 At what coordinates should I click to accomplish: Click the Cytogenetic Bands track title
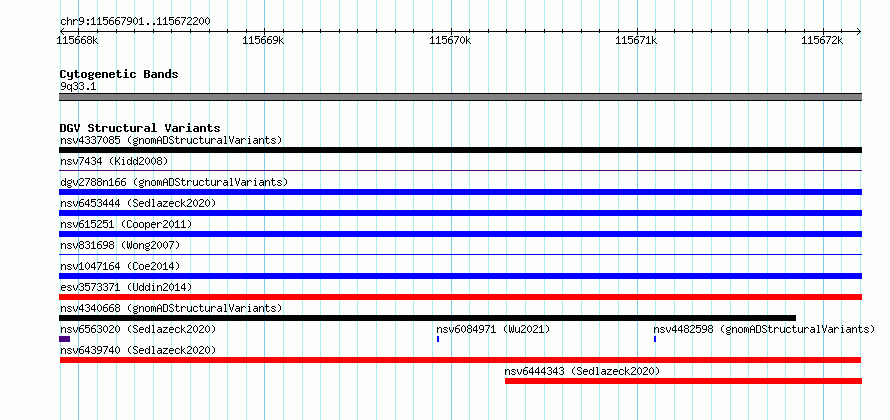(119, 74)
